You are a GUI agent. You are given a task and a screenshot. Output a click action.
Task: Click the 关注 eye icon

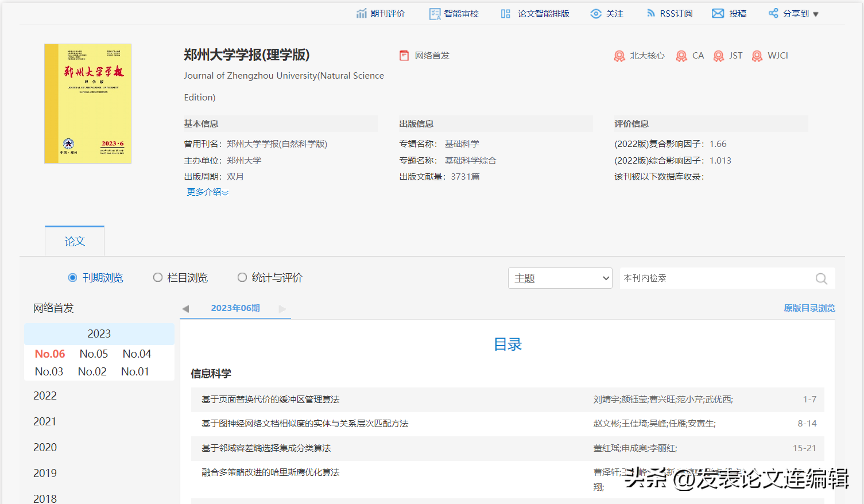point(596,14)
